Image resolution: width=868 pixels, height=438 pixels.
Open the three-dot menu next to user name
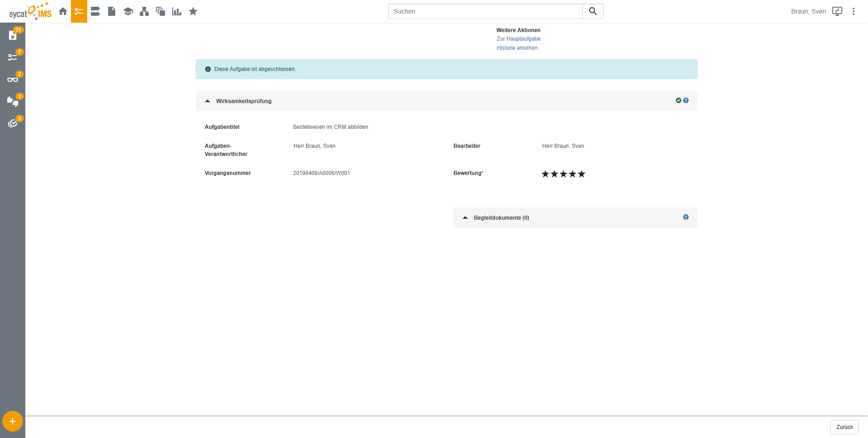854,11
